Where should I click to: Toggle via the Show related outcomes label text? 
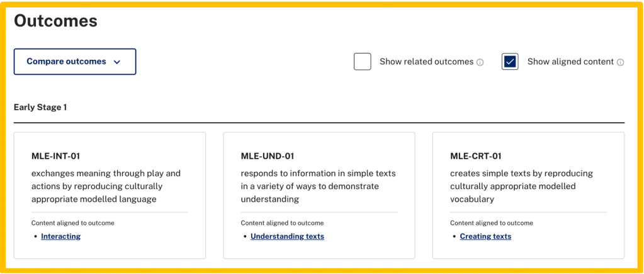[426, 62]
